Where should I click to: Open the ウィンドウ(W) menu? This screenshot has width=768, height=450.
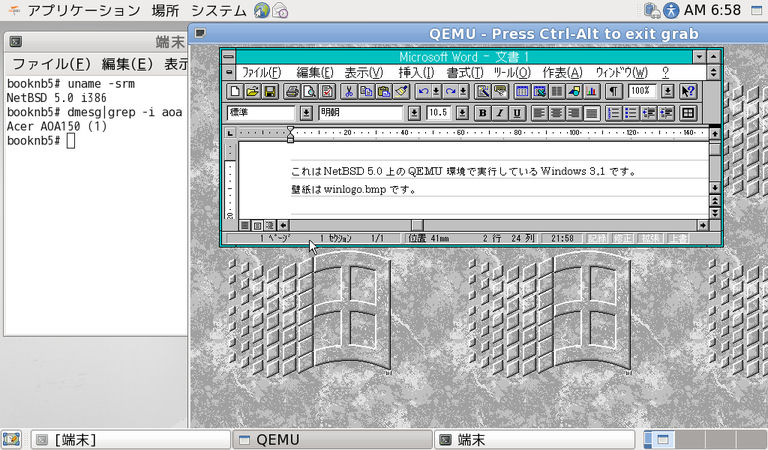point(622,73)
